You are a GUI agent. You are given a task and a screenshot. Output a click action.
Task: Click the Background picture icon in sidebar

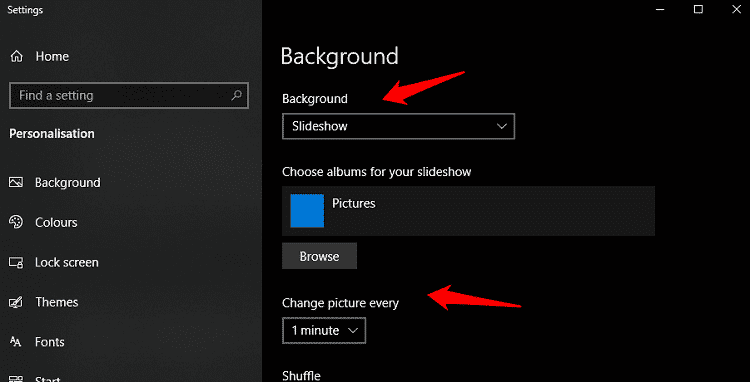coord(16,183)
